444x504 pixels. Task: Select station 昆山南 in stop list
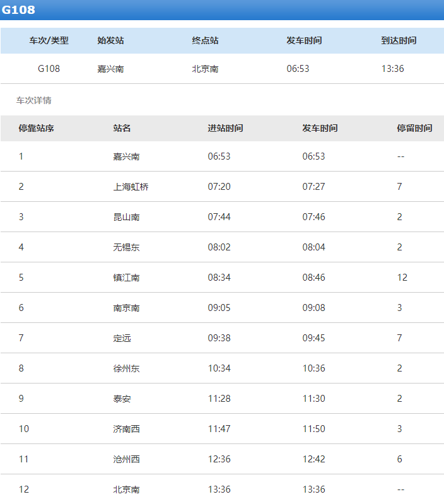(x=126, y=217)
